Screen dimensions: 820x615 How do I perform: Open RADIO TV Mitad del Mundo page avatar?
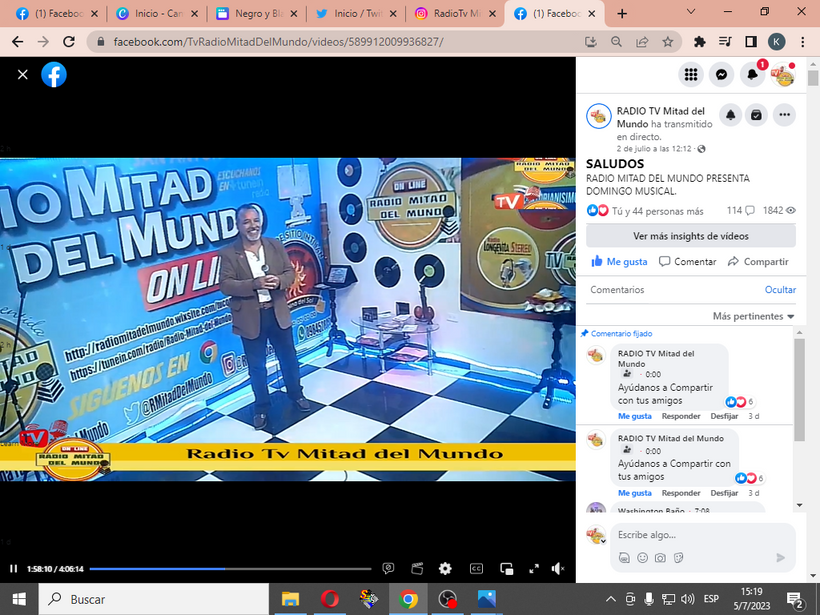tap(599, 116)
